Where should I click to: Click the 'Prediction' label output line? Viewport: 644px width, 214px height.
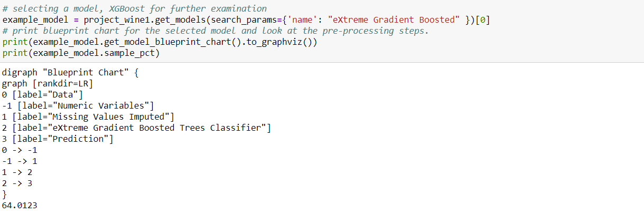pyautogui.click(x=58, y=139)
